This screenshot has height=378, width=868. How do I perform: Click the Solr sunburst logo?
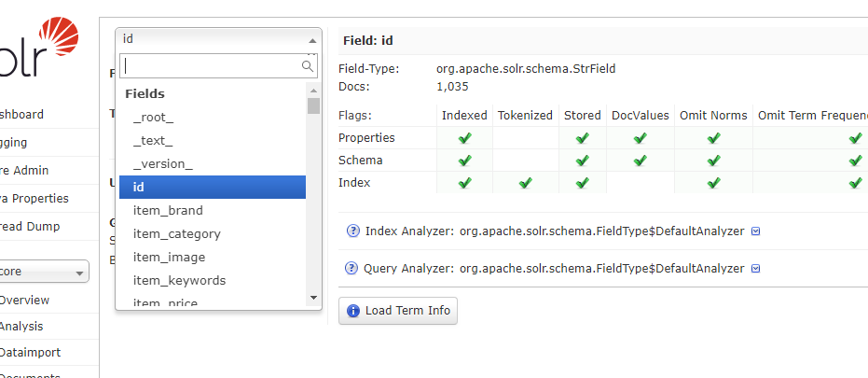click(57, 36)
